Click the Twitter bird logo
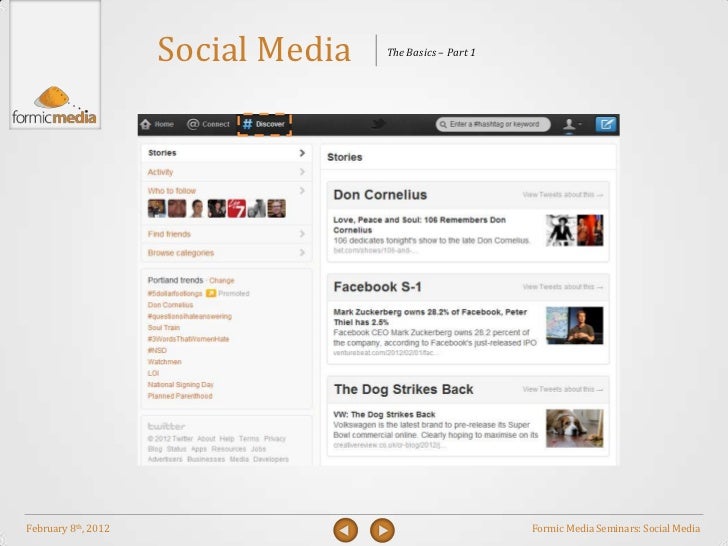This screenshot has height=546, width=728. (378, 124)
